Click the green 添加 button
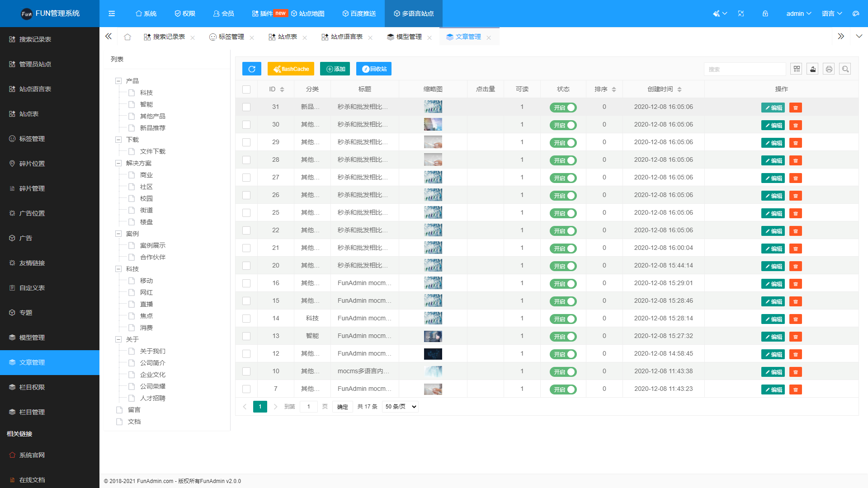This screenshot has height=488, width=868. 335,69
